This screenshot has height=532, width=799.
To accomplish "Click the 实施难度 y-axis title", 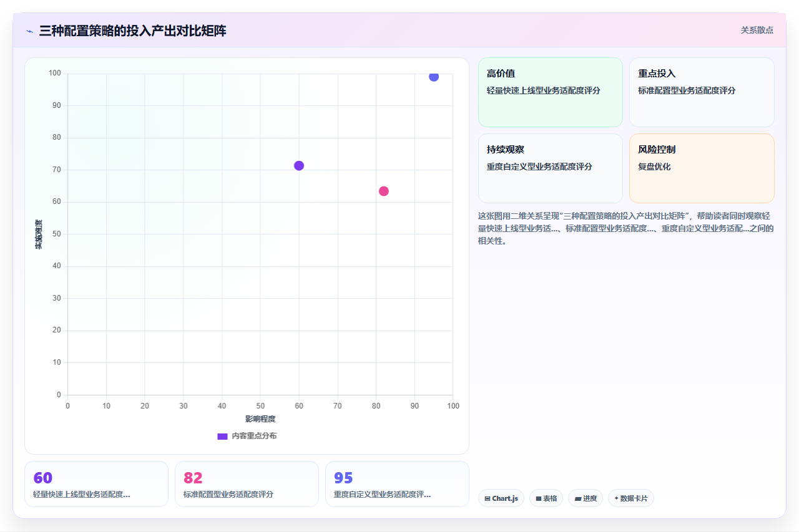I will click(39, 235).
